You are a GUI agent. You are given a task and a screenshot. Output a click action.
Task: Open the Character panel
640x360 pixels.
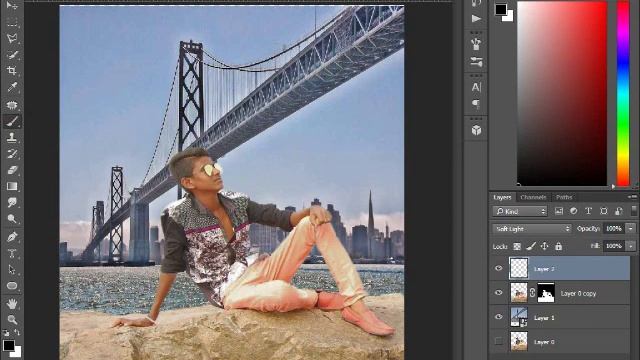(476, 87)
